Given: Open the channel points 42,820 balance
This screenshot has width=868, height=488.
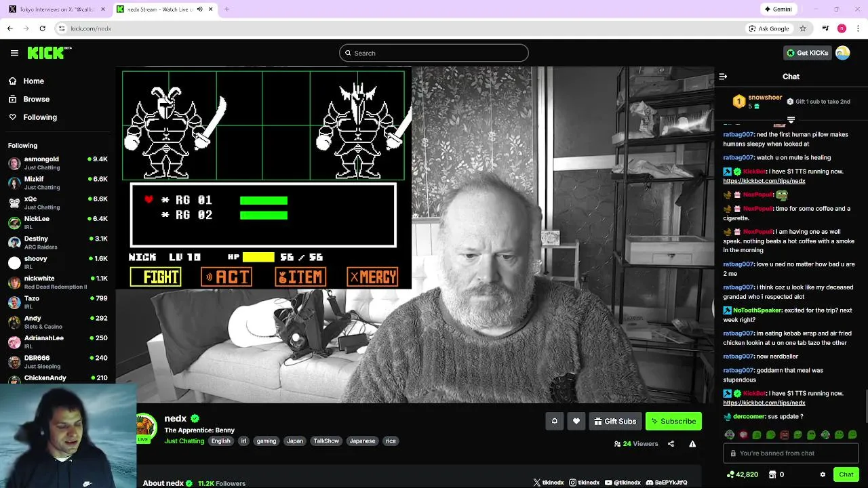Looking at the screenshot, I should point(742,474).
